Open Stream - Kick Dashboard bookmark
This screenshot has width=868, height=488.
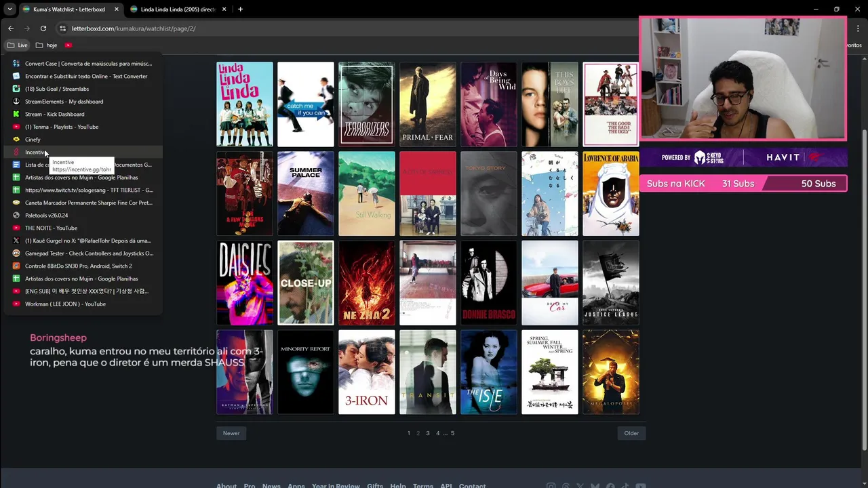tap(83, 114)
